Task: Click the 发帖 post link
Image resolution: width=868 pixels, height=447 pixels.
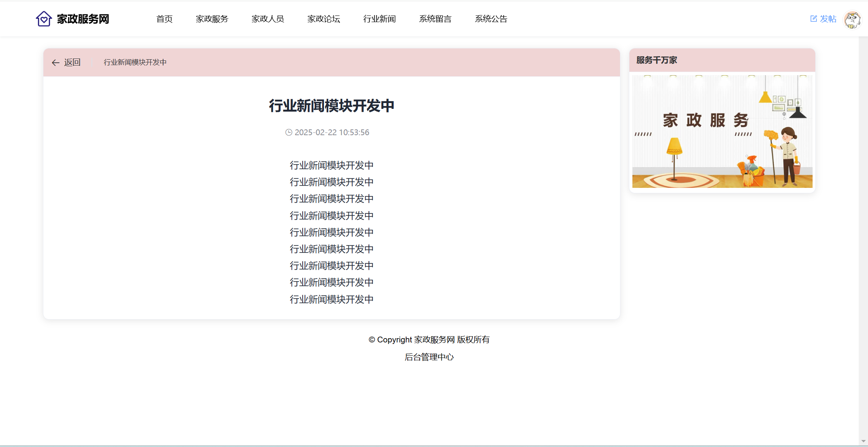Action: [828, 19]
